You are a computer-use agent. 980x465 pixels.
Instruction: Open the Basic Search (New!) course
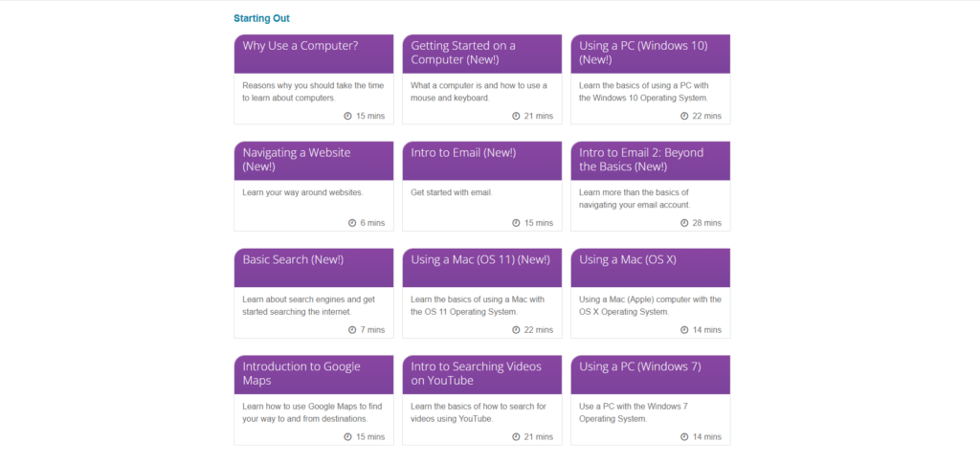[293, 259]
